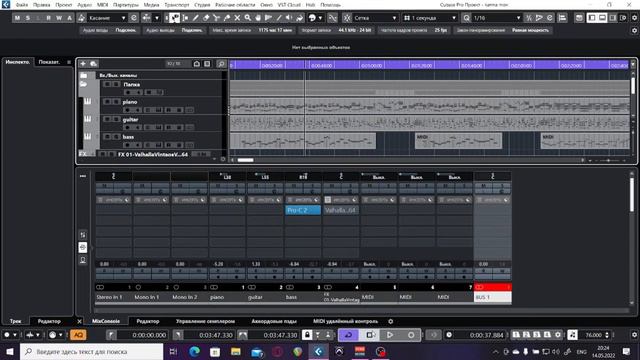Screen dimensions: 640x360
Task: Open the Windows Start menu
Action: click(9, 351)
